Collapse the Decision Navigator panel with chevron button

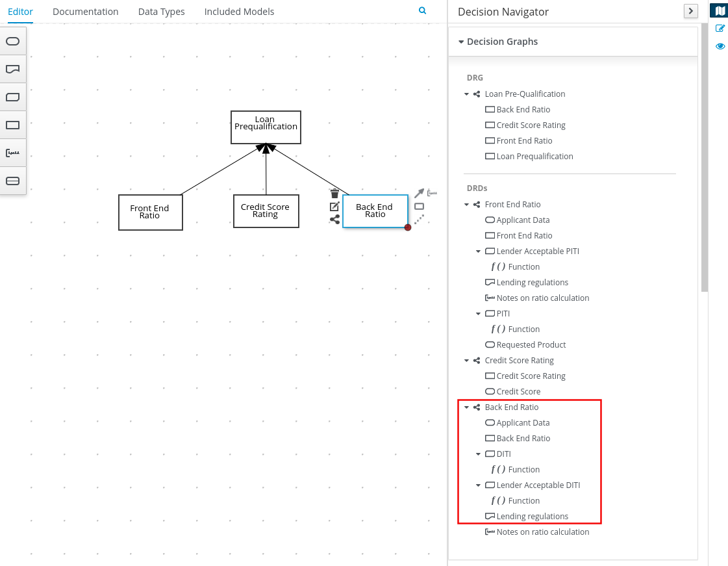click(x=691, y=11)
